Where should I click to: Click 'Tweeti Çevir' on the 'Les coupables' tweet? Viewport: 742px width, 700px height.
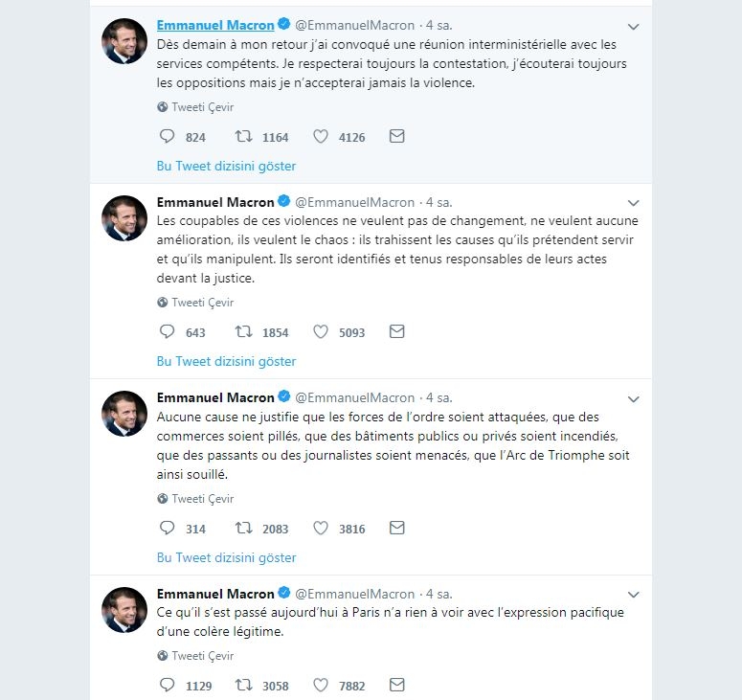[x=202, y=303]
